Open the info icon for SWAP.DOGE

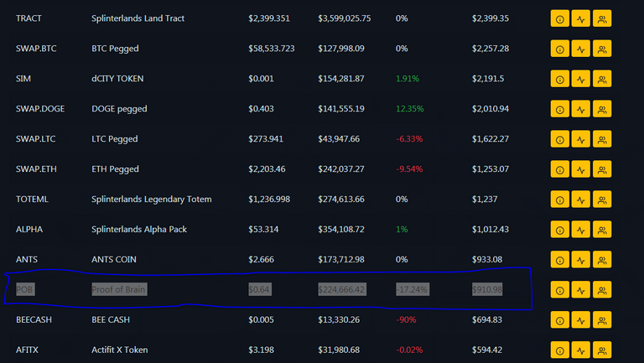click(560, 109)
